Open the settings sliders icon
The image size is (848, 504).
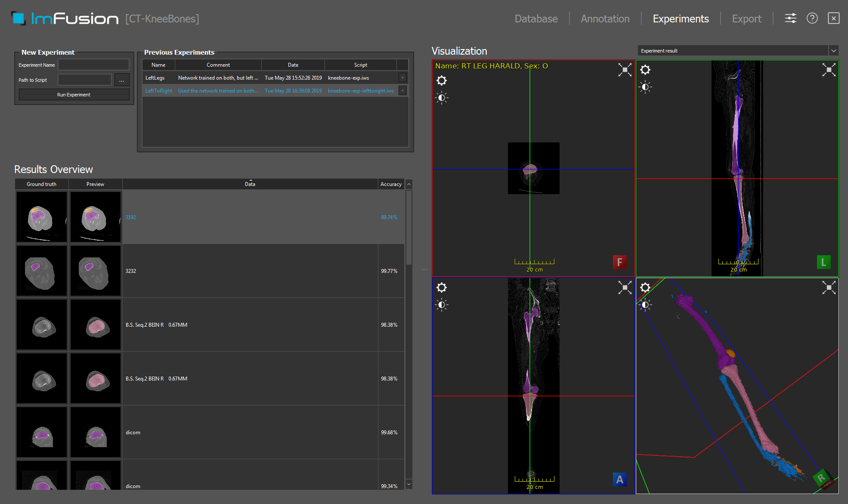click(x=790, y=19)
